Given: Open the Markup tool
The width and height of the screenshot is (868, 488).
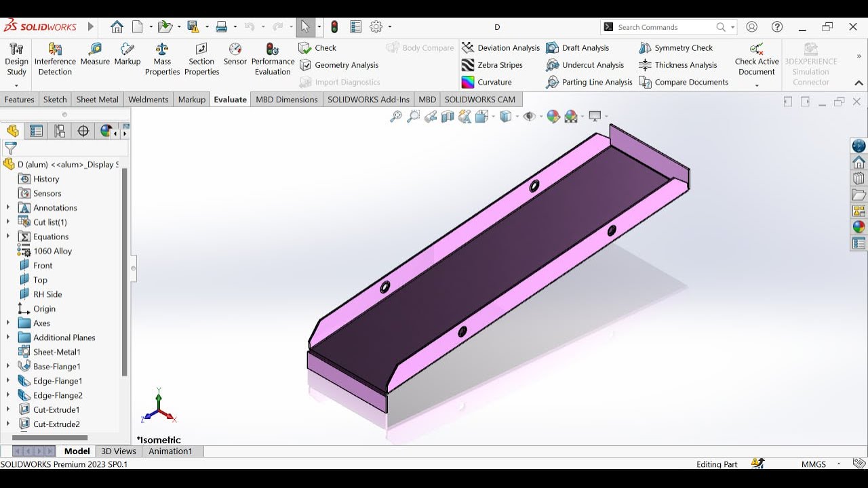Looking at the screenshot, I should pyautogui.click(x=127, y=54).
